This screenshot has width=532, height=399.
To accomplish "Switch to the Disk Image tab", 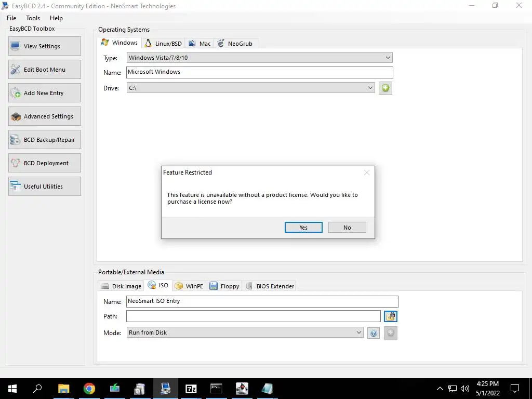I will (121, 286).
